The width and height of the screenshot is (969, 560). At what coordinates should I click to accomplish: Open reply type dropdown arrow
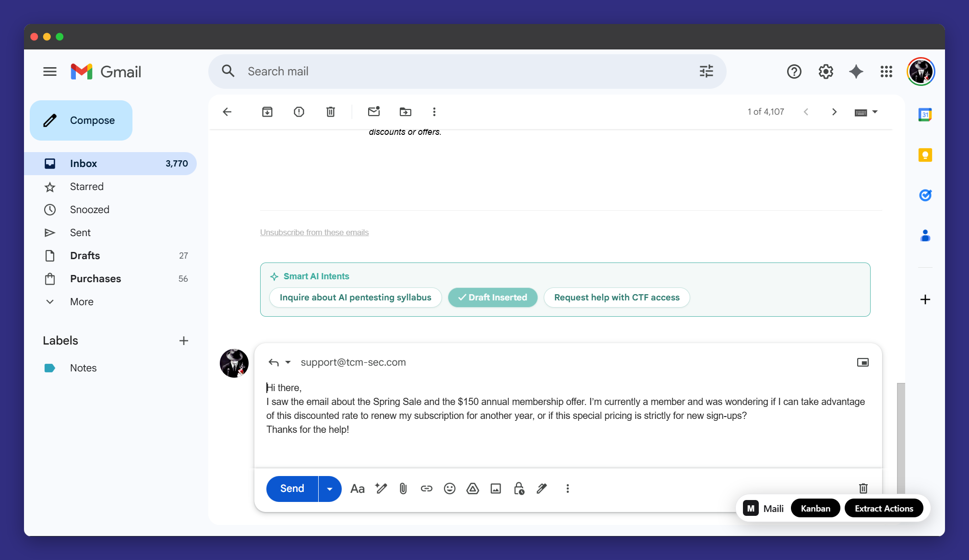click(288, 362)
